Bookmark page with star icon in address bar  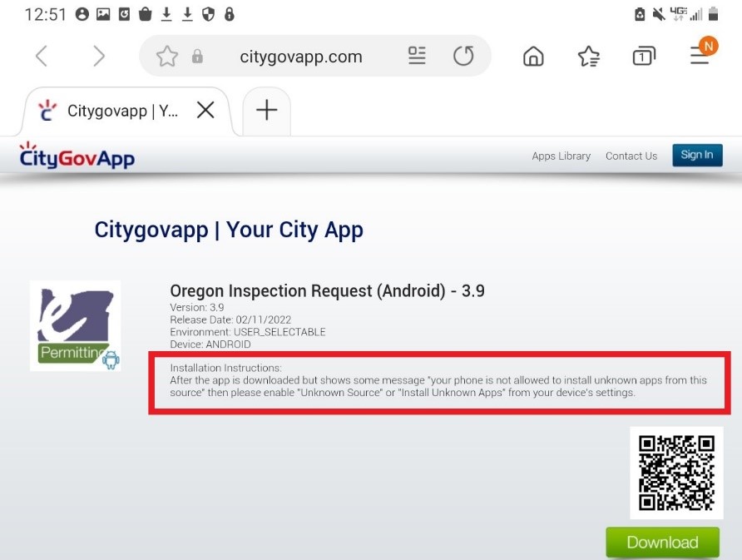point(167,57)
